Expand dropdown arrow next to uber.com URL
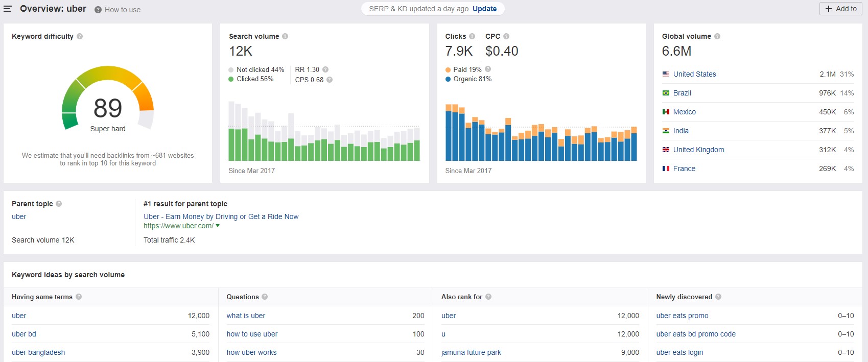 [218, 226]
